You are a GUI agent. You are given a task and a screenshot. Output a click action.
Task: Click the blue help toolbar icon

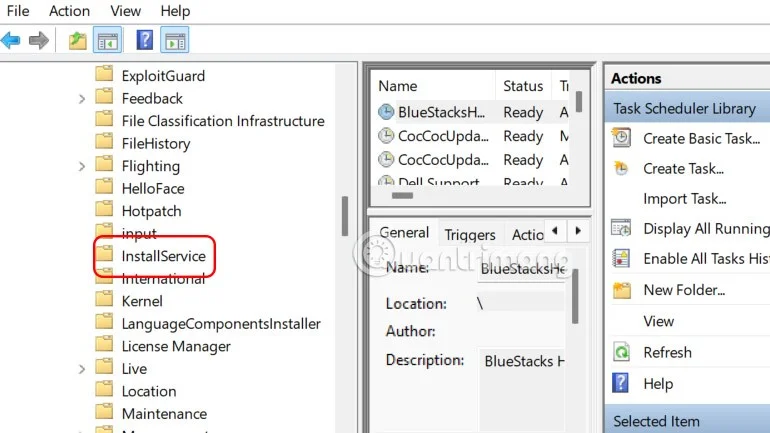tap(145, 40)
